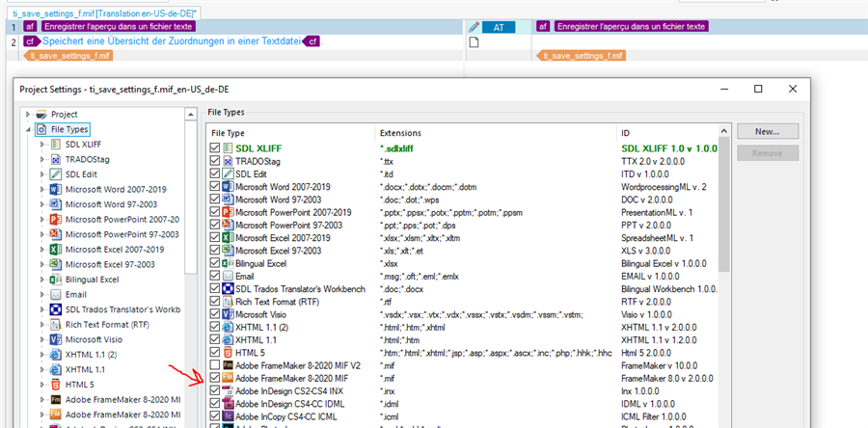This screenshot has width=868, height=428.
Task: Expand the Project tree node
Action: click(x=27, y=115)
